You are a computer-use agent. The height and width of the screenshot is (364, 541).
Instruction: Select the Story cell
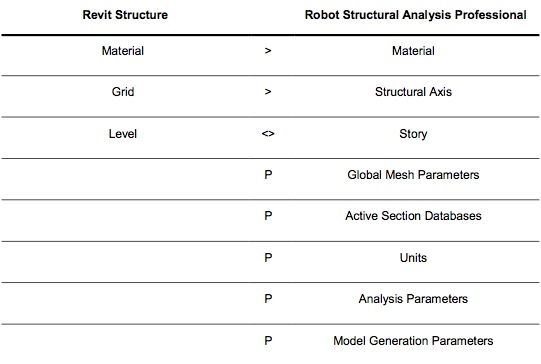click(x=413, y=134)
